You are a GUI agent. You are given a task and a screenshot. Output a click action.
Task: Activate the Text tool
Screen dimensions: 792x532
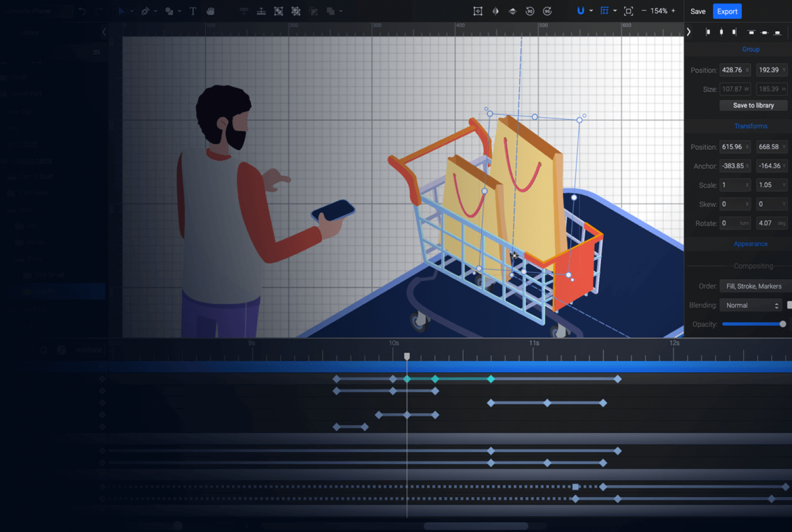(193, 11)
